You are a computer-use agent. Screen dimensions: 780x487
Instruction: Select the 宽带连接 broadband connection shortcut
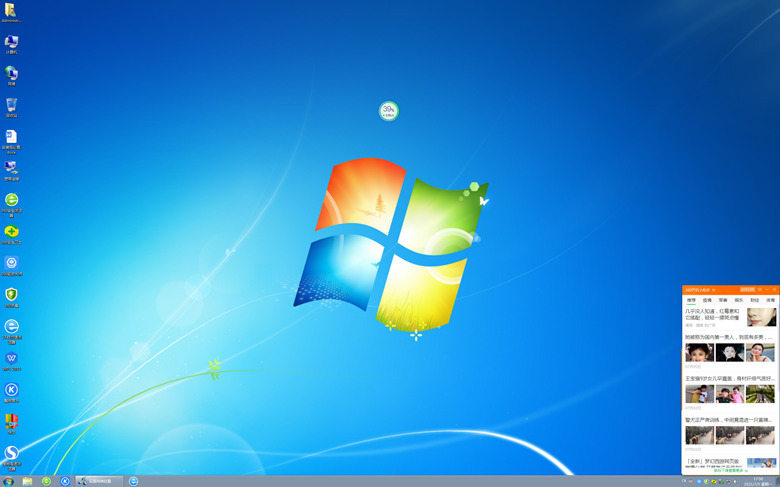(11, 171)
